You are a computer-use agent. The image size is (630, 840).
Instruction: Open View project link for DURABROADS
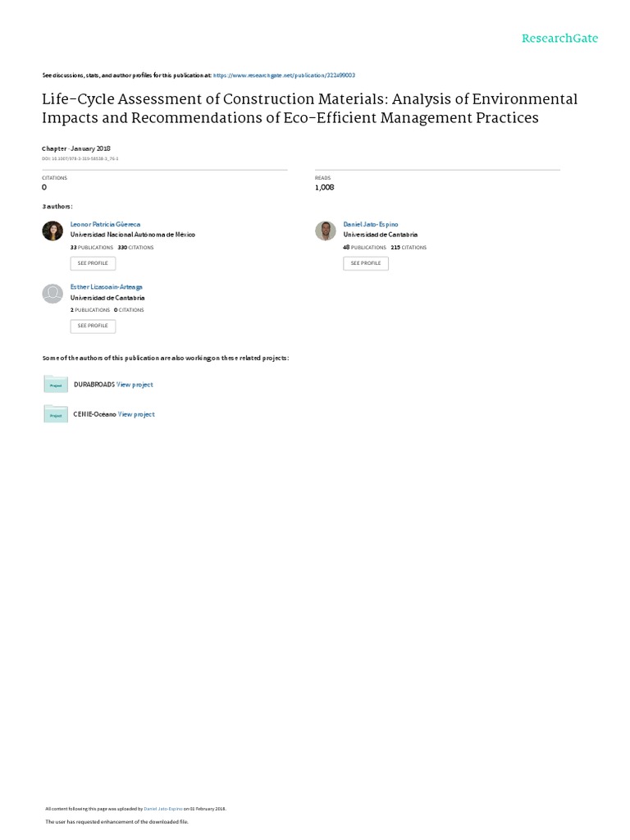[135, 385]
